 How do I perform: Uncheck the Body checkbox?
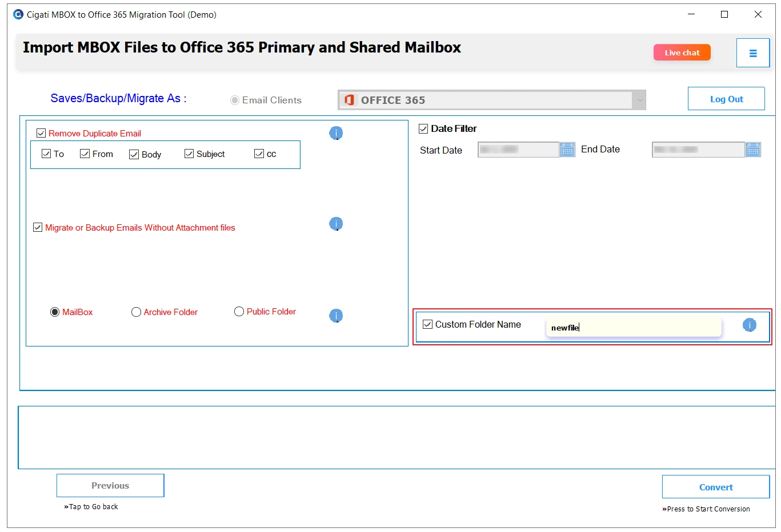pyautogui.click(x=134, y=154)
